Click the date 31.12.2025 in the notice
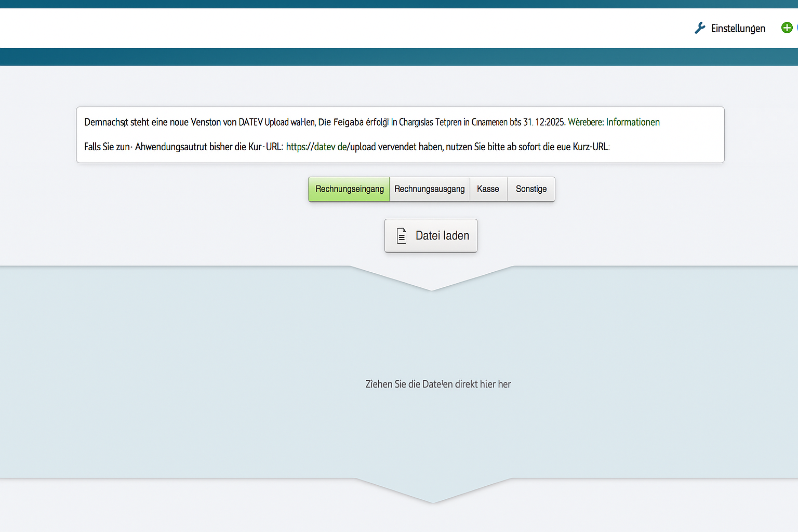This screenshot has height=532, width=798. tap(543, 122)
